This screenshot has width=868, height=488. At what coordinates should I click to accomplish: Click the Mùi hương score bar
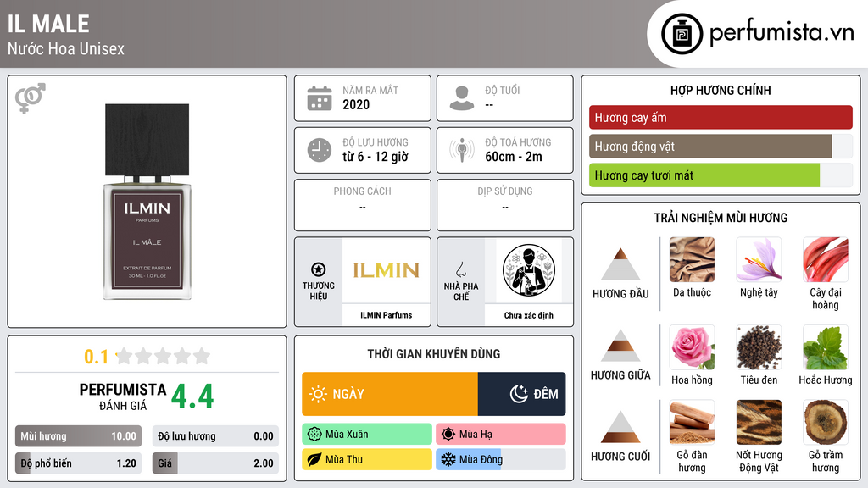coord(78,436)
